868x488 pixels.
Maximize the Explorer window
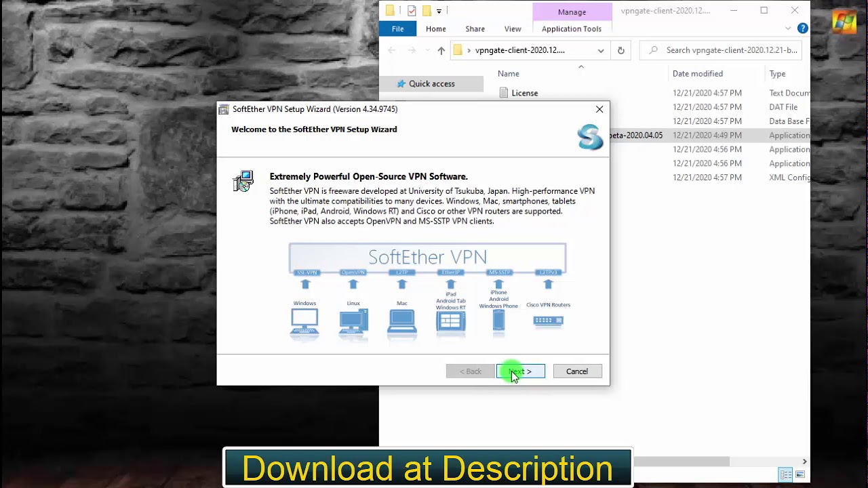point(764,11)
